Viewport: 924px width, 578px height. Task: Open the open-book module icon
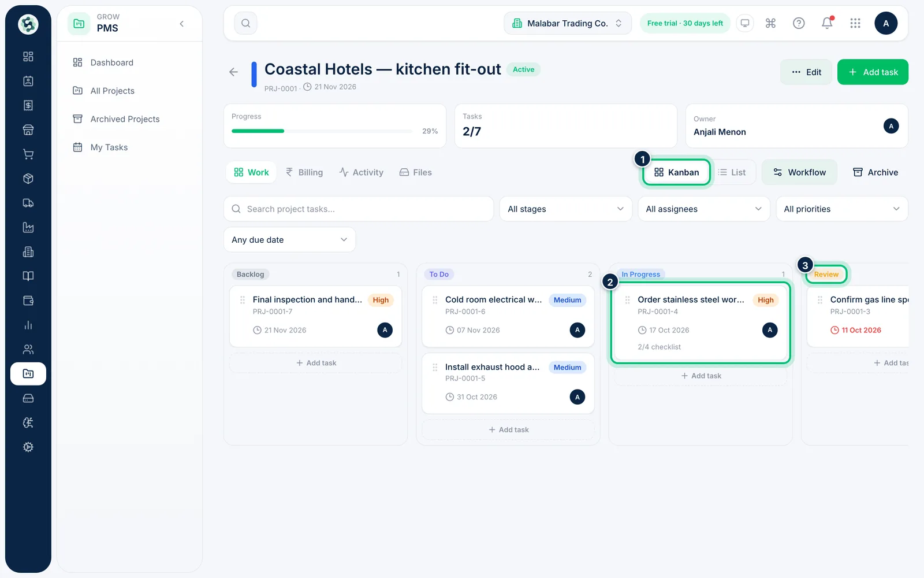(x=28, y=276)
